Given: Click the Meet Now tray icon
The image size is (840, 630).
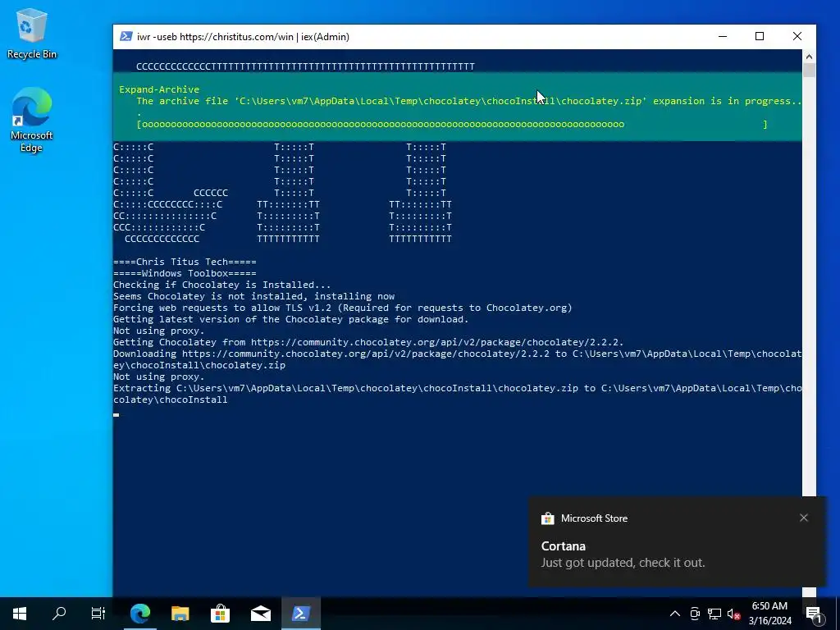Looking at the screenshot, I should coord(695,614).
